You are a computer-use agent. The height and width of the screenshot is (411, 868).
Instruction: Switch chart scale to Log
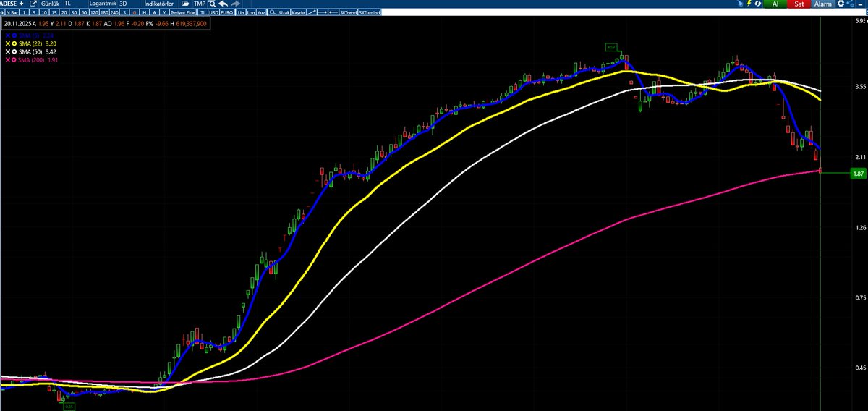coord(250,14)
